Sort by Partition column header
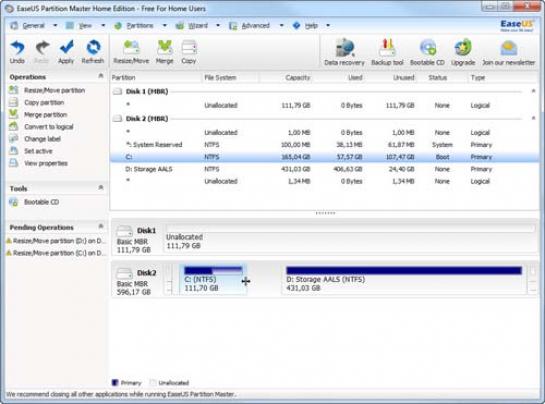545x404 pixels. tap(123, 78)
